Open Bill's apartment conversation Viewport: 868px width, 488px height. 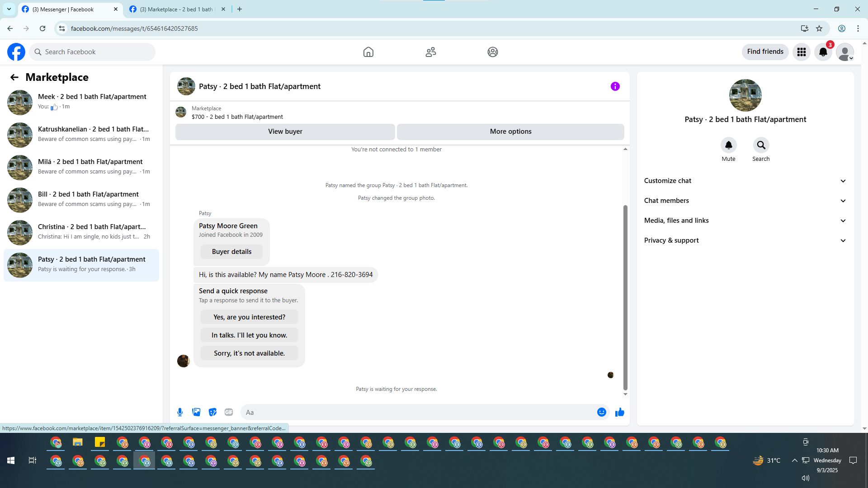tap(81, 200)
